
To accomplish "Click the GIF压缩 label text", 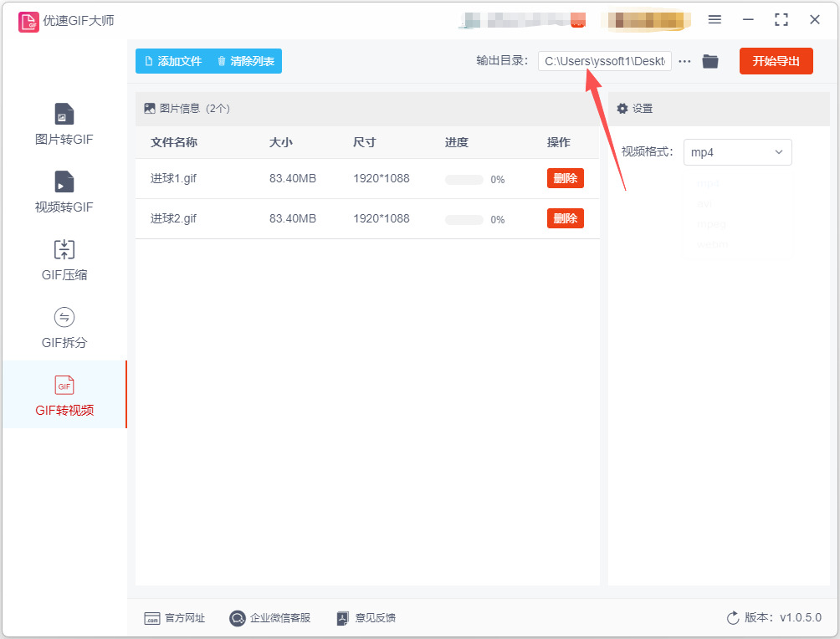I will coord(64,275).
